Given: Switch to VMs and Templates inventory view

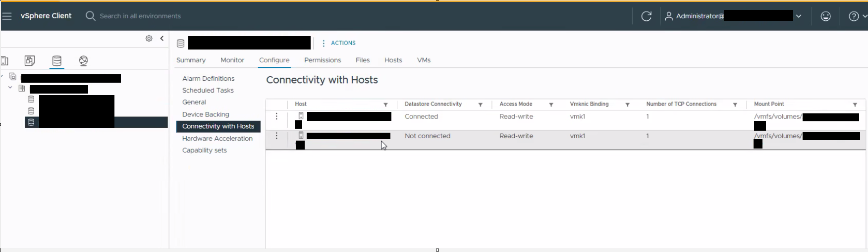Looking at the screenshot, I should point(30,60).
